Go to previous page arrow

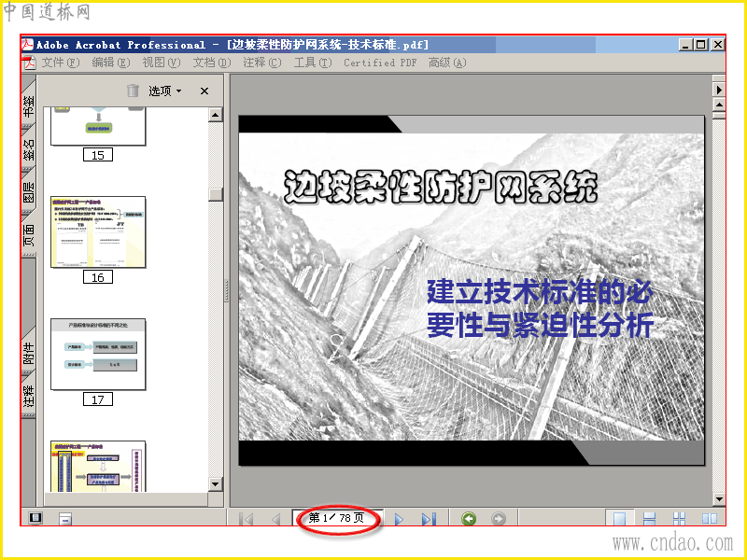275,519
